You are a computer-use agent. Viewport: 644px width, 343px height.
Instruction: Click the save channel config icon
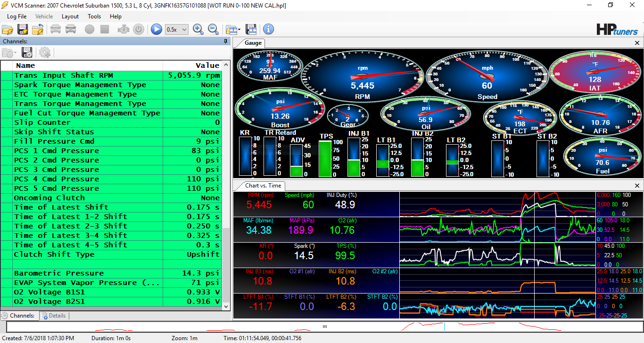[27, 52]
